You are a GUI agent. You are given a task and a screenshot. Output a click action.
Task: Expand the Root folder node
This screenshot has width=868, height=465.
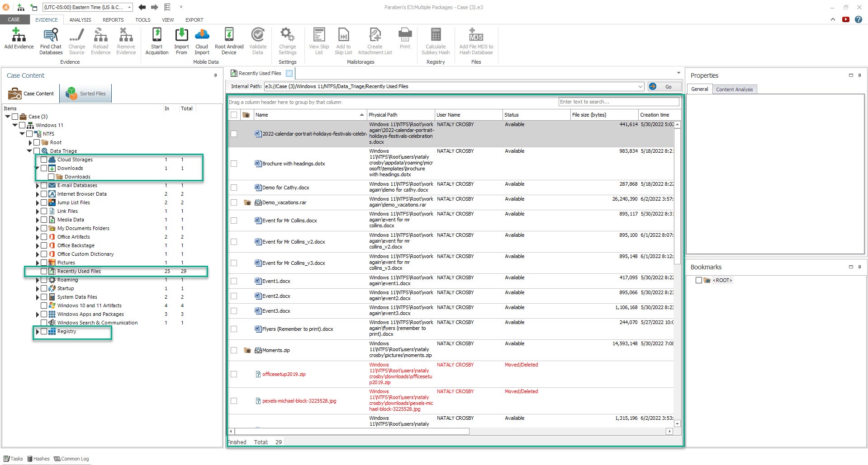click(30, 143)
